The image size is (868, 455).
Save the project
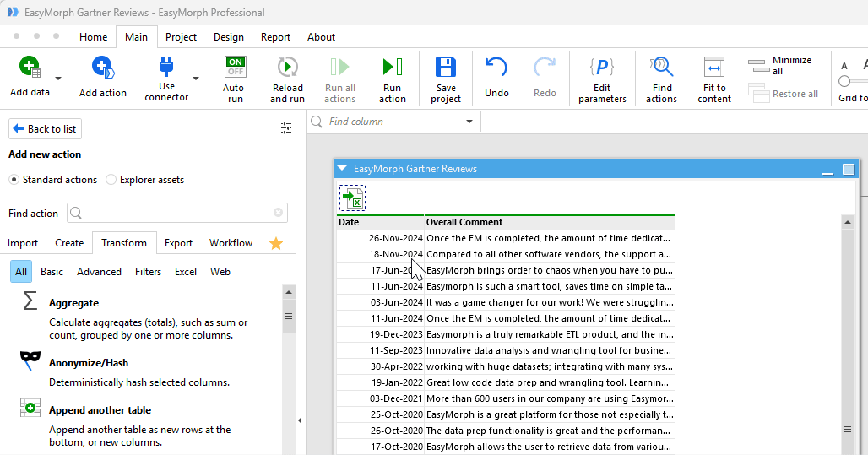(x=446, y=79)
